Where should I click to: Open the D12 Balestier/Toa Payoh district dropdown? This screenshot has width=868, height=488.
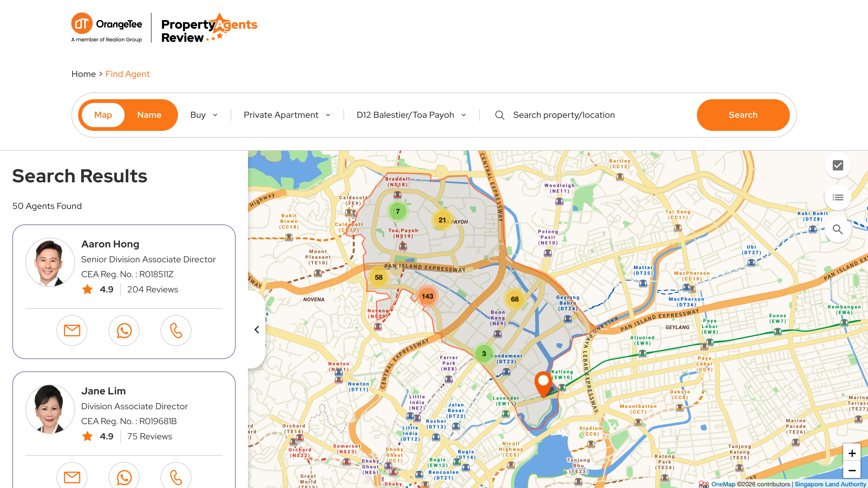pyautogui.click(x=411, y=115)
